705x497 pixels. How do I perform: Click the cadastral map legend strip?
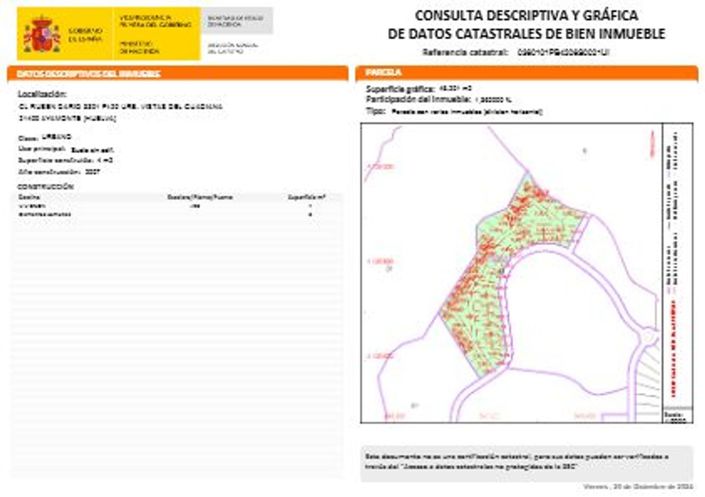pyautogui.click(x=678, y=273)
